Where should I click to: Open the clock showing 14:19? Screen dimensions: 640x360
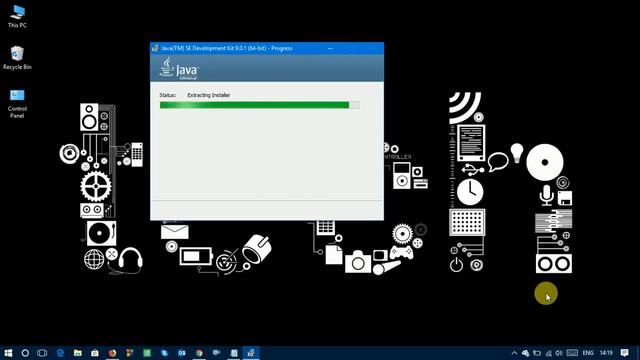[x=606, y=353]
